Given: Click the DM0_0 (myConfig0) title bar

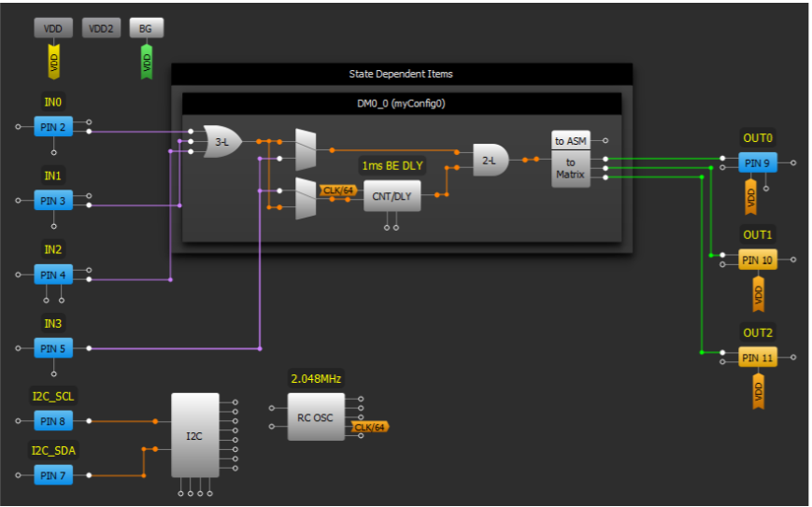Looking at the screenshot, I should 402,104.
